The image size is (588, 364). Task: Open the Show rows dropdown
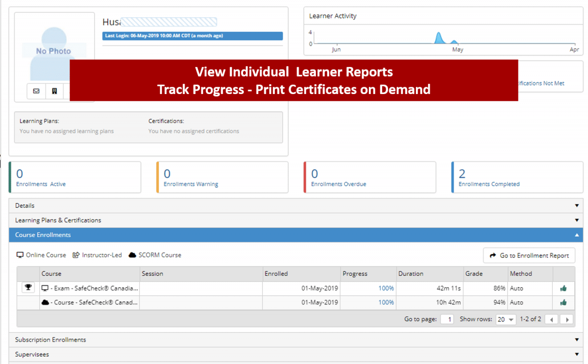coord(505,319)
